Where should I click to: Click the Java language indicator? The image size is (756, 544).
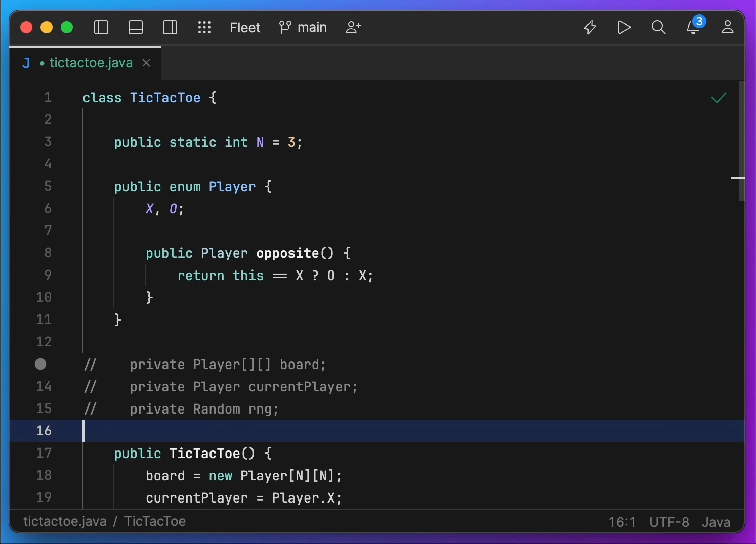click(x=716, y=522)
